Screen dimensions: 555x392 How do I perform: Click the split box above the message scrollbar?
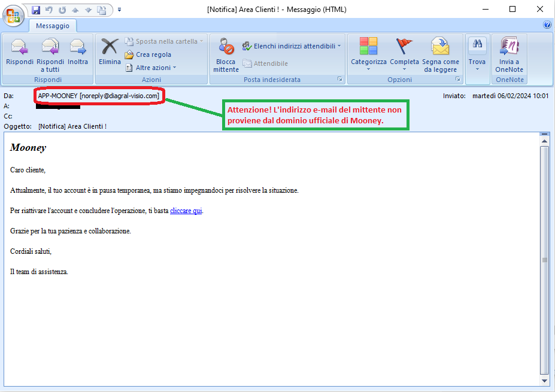tap(544, 134)
